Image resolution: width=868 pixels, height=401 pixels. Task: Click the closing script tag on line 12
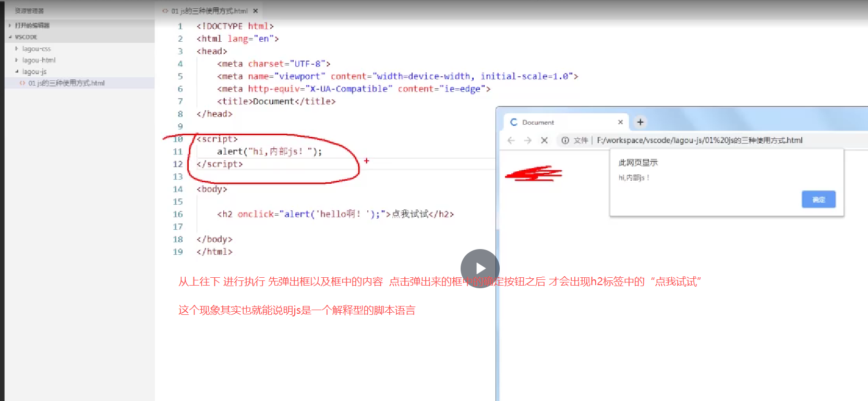click(x=220, y=164)
